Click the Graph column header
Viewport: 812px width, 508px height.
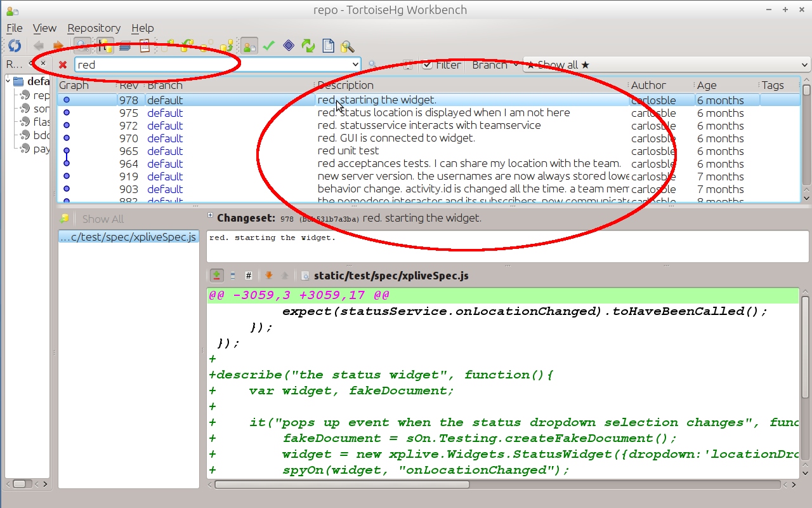coord(88,85)
